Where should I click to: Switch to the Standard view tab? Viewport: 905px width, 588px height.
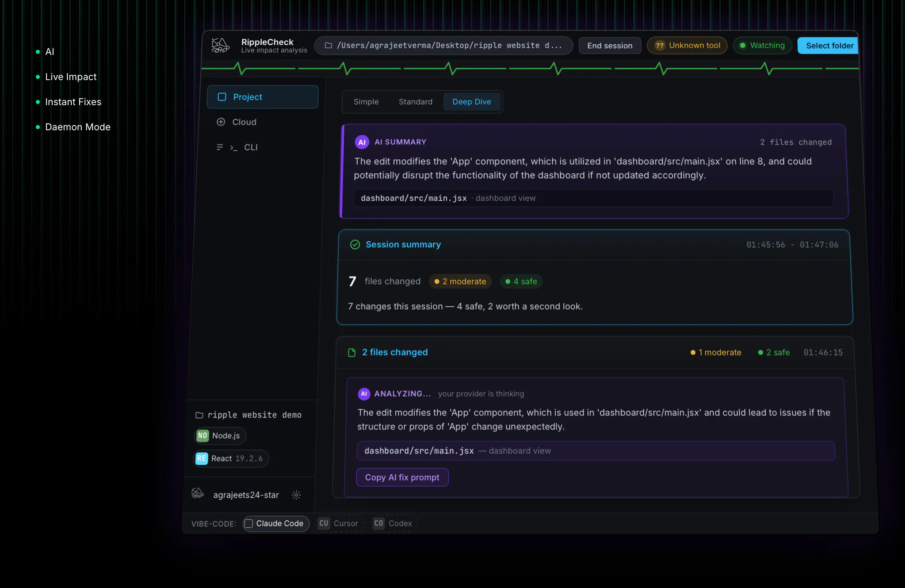point(415,102)
